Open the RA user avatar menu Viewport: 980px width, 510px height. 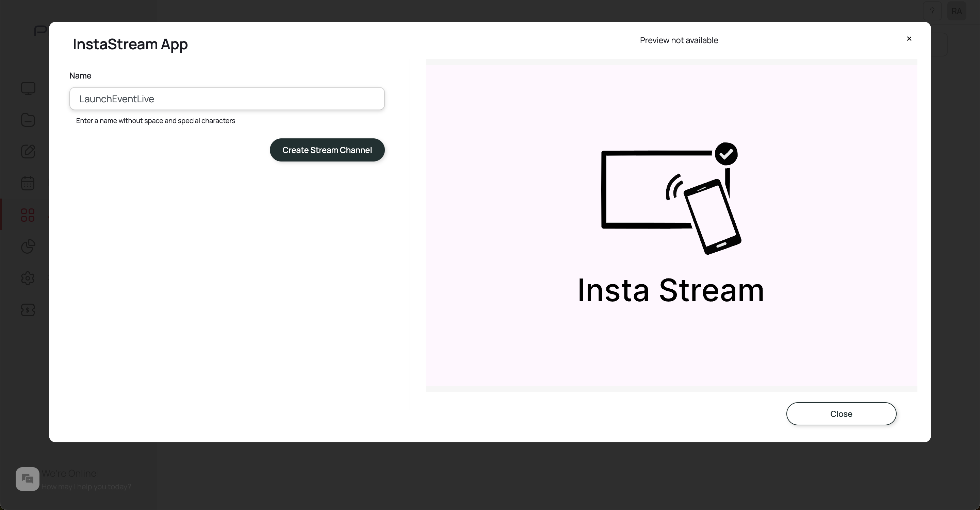pos(957,11)
